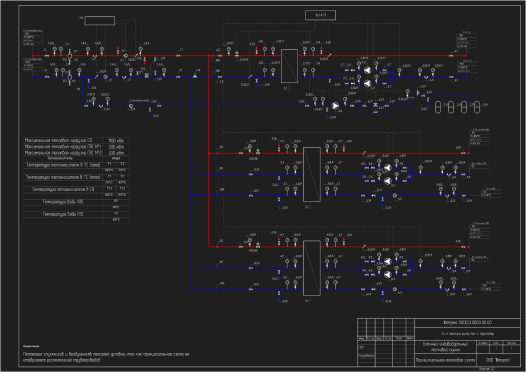Select the empty controller box at top left
Screen dimensions: 526x373
(x=100, y=20)
